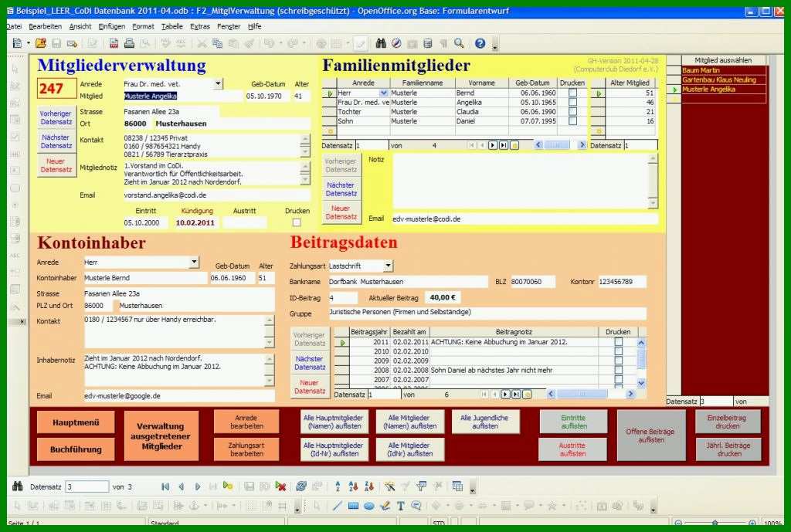The image size is (791, 532).
Task: Click the Navigator compass icon
Action: tap(396, 44)
